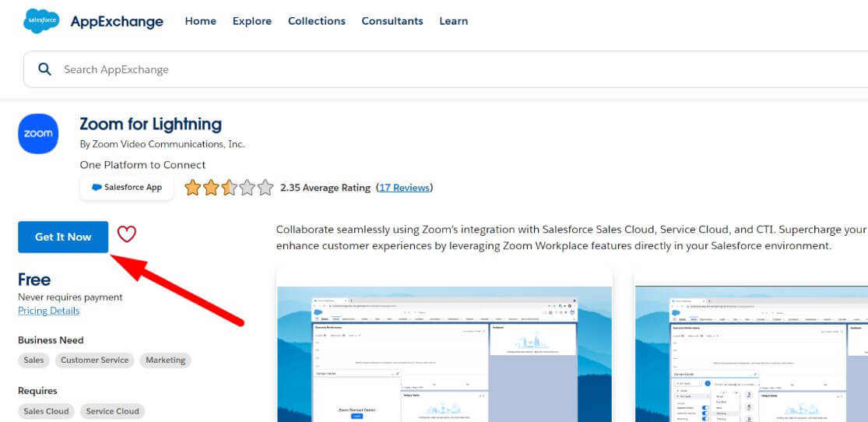Select the Customer Service tag
868x422 pixels.
[x=95, y=360]
